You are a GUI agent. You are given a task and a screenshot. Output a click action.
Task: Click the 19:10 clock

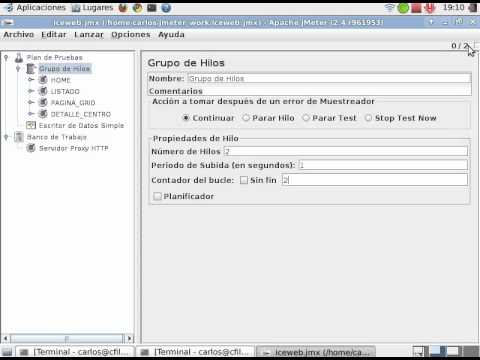[x=453, y=7]
